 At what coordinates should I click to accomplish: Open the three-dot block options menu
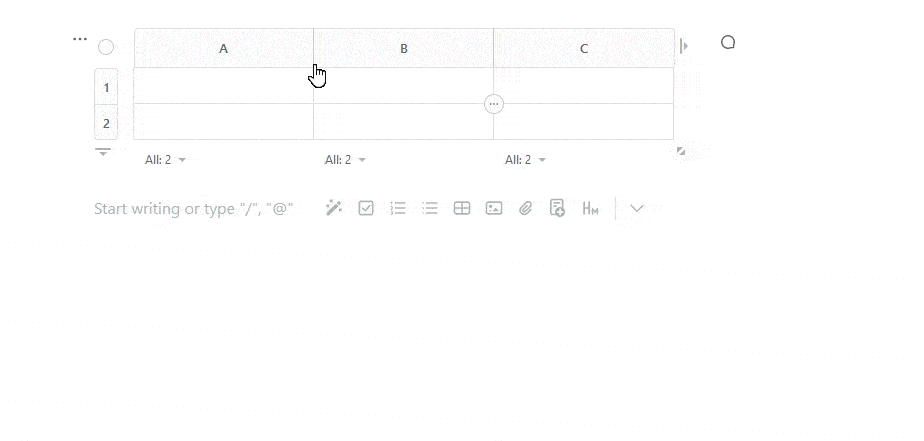tap(80, 40)
